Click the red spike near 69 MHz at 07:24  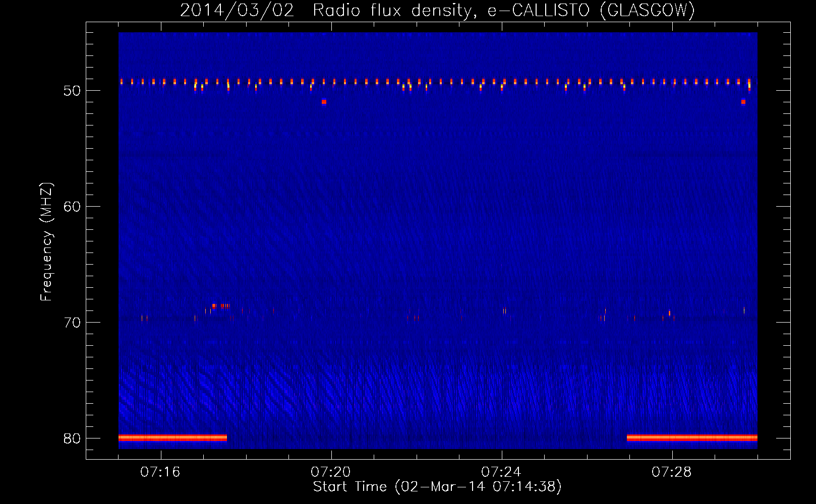(x=504, y=310)
